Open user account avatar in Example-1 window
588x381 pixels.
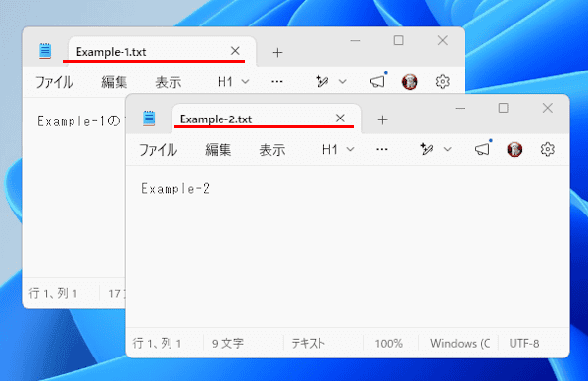point(410,81)
